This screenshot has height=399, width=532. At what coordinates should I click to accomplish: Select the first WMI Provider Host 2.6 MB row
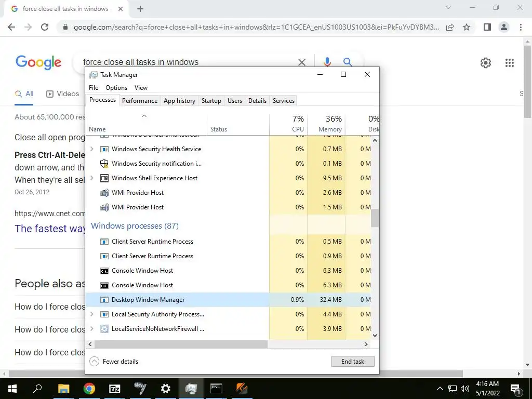pyautogui.click(x=229, y=193)
